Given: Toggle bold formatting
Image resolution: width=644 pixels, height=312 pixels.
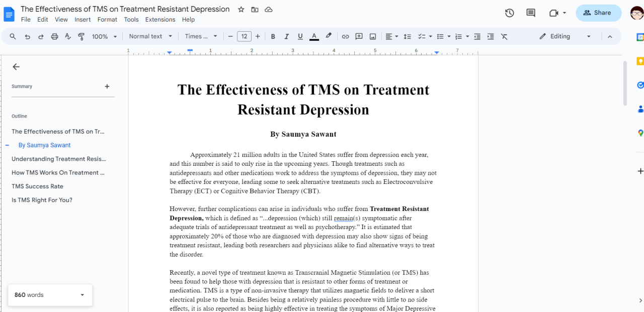Looking at the screenshot, I should tap(273, 37).
